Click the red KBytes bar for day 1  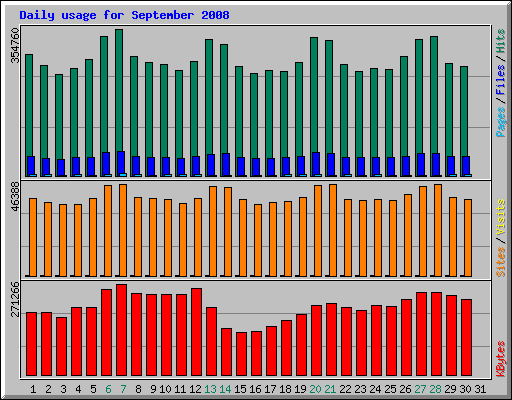tap(31, 344)
